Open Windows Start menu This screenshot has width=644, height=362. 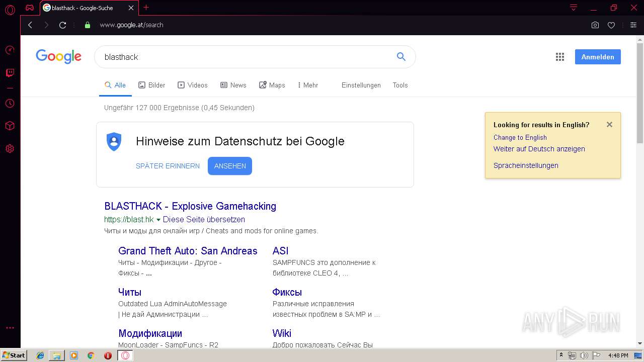click(x=14, y=355)
